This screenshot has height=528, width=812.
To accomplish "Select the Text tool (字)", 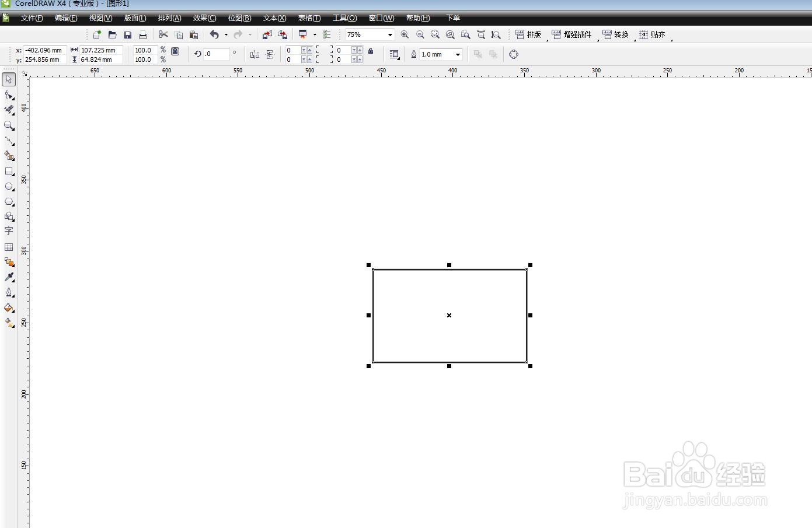I will 9,232.
